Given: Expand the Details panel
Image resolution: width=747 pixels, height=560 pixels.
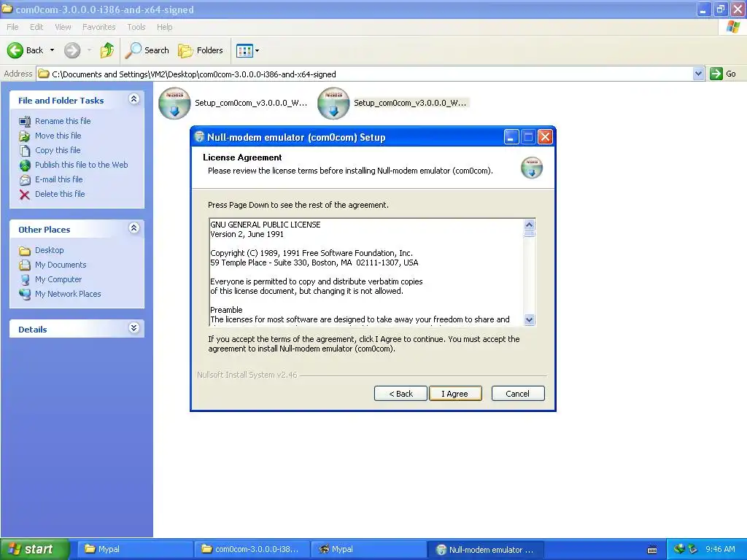Looking at the screenshot, I should click(x=134, y=328).
